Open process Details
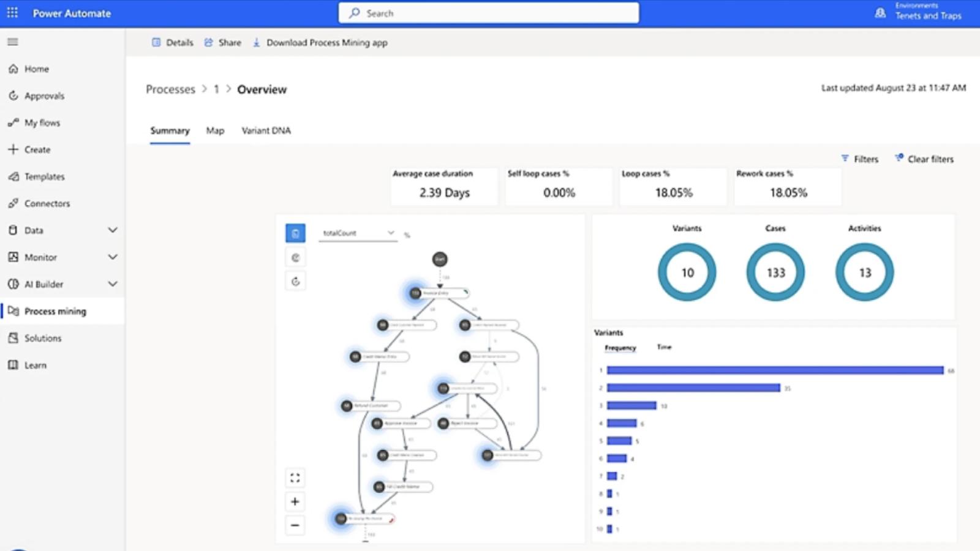The width and height of the screenshot is (980, 551). tap(172, 43)
